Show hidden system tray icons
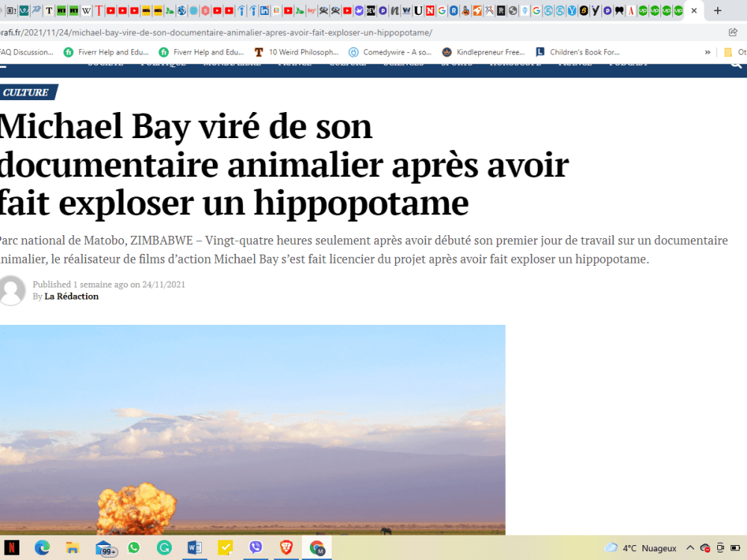This screenshot has width=747, height=560. 689,548
